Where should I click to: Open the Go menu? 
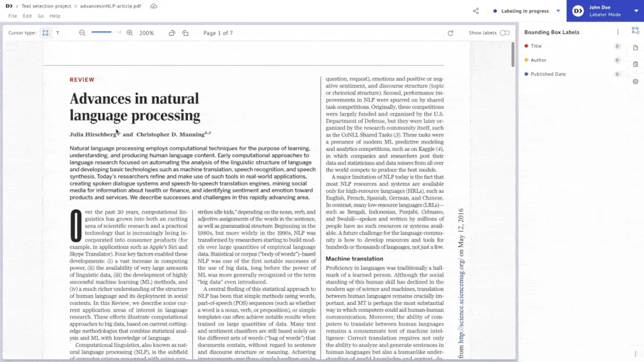(40, 16)
